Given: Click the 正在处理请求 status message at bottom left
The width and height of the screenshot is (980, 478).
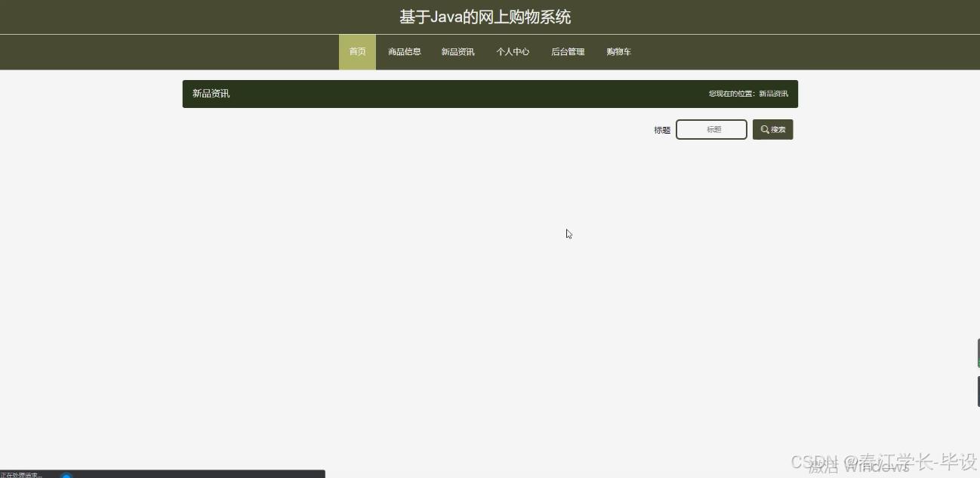Looking at the screenshot, I should (21, 475).
